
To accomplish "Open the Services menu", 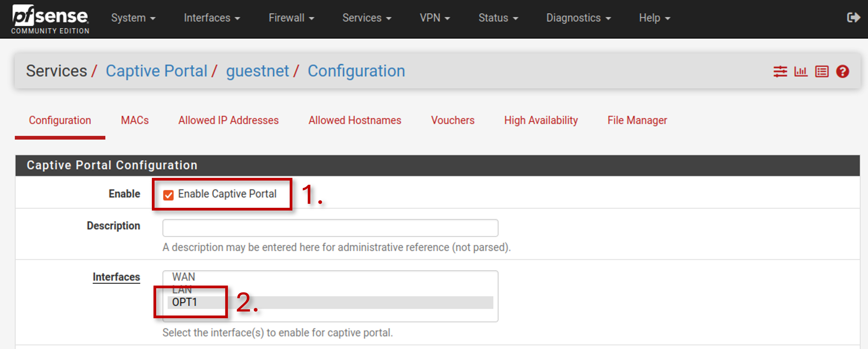I will pos(367,18).
